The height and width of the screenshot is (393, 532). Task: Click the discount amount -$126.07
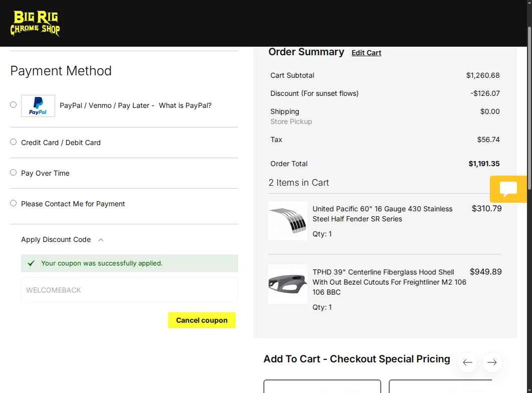(485, 93)
